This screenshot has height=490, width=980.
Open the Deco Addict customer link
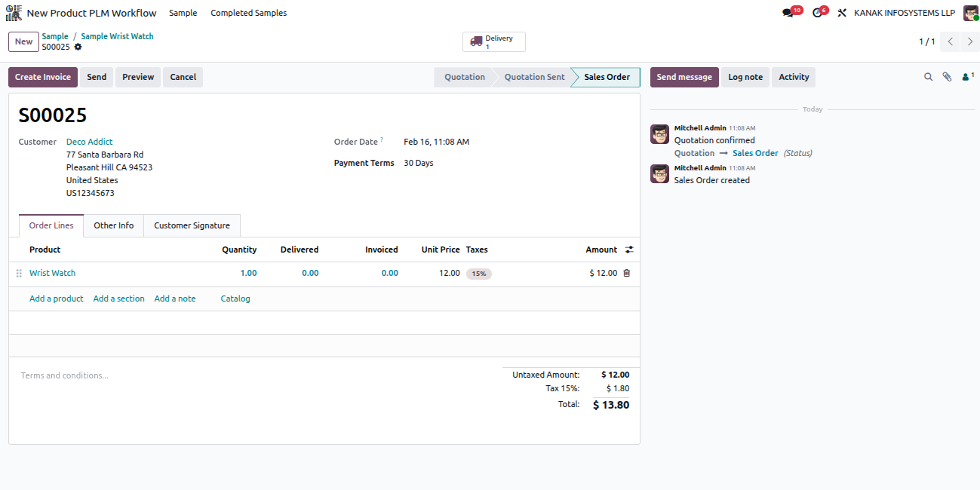pyautogui.click(x=89, y=142)
